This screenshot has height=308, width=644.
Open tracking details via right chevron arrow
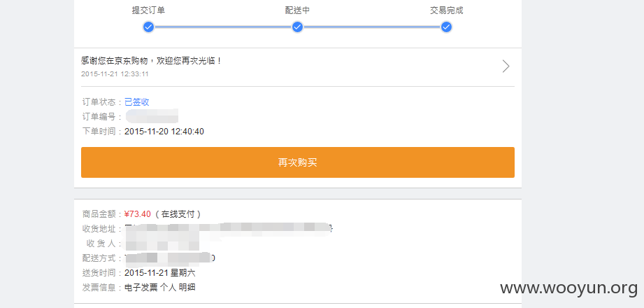pyautogui.click(x=506, y=66)
